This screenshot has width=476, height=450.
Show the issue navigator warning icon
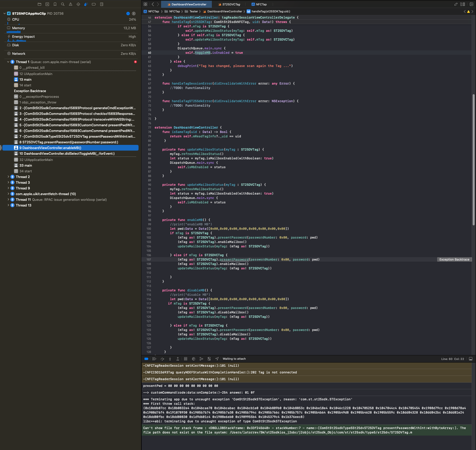pyautogui.click(x=71, y=4)
